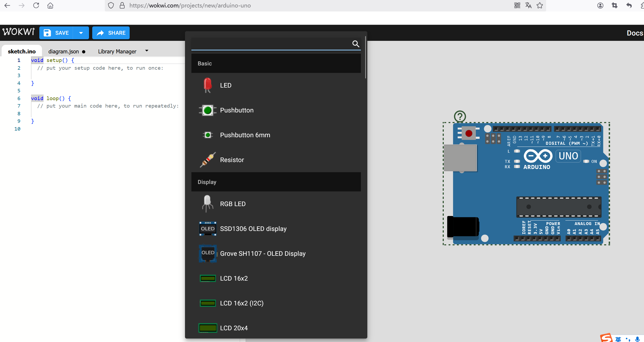Click the green help question mark icon

[460, 116]
